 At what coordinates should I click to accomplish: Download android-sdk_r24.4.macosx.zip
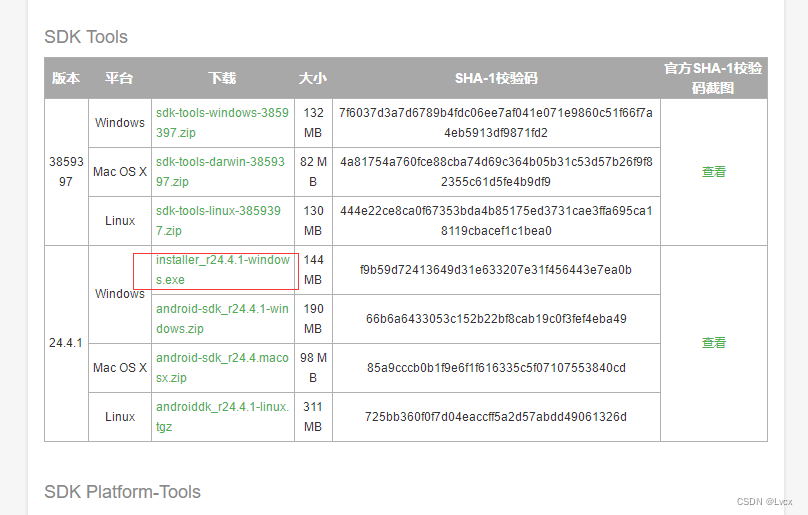tap(222, 368)
